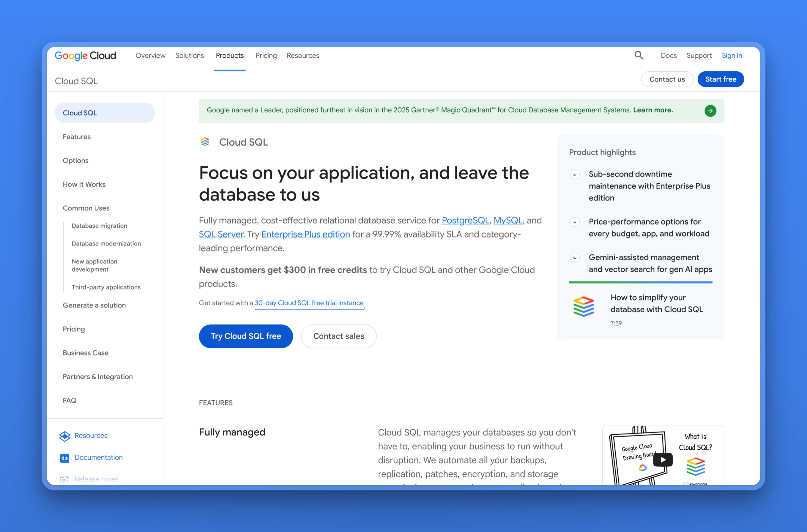The width and height of the screenshot is (807, 532).
Task: Go to Business Case in sidebar
Action: (86, 353)
